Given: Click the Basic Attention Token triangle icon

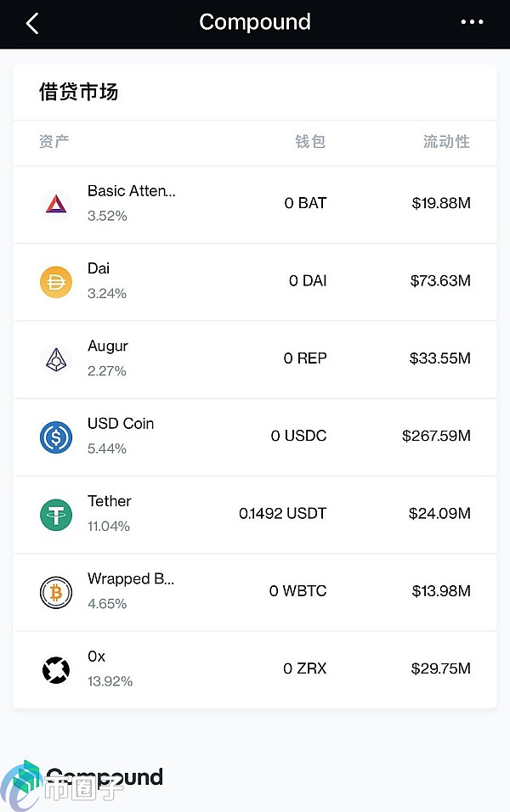Looking at the screenshot, I should (56, 204).
